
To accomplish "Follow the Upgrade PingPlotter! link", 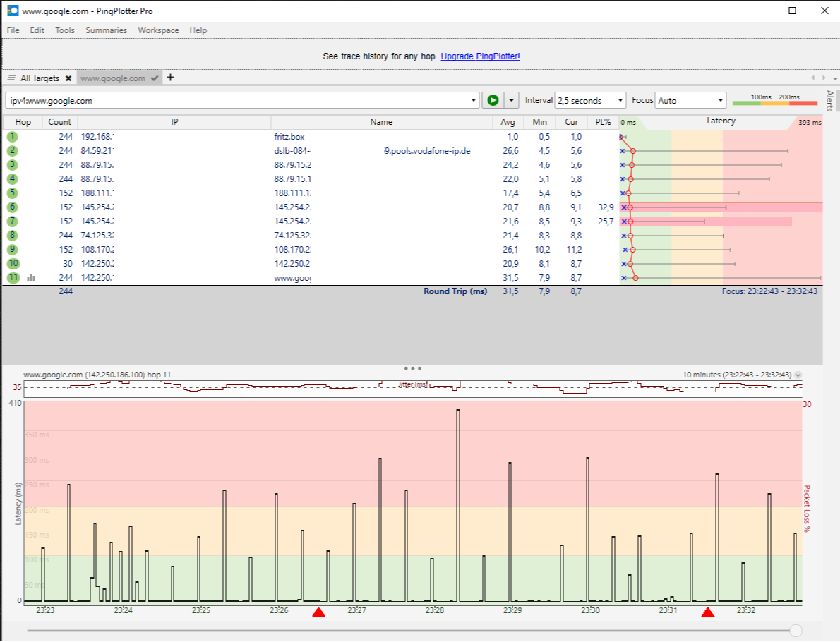I will 480,56.
